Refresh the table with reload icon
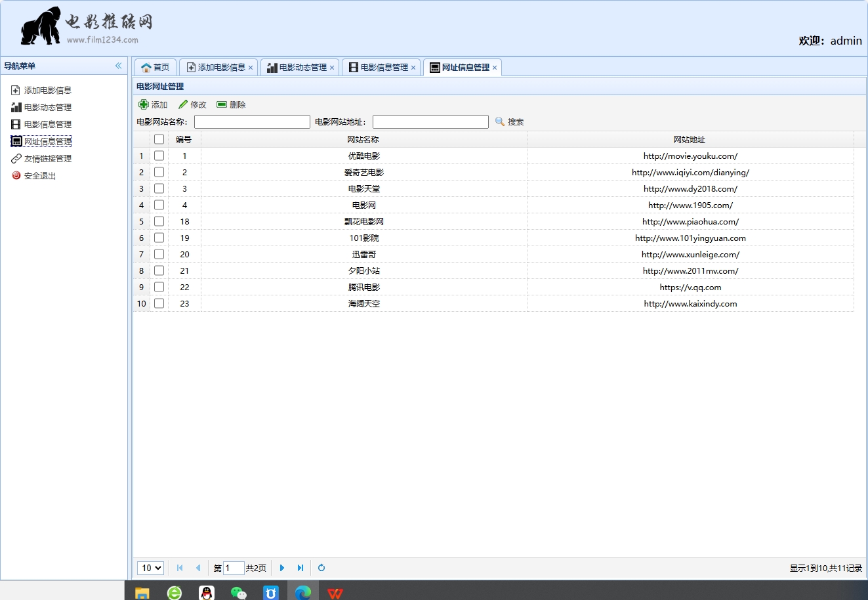Image resolution: width=868 pixels, height=600 pixels. coord(321,568)
